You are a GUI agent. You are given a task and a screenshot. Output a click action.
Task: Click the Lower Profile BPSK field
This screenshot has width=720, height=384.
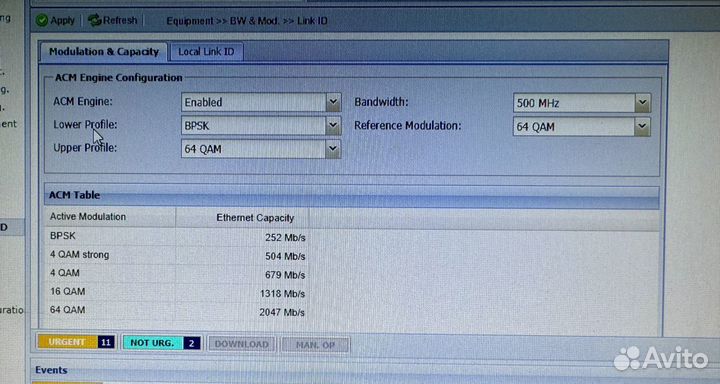(x=254, y=125)
